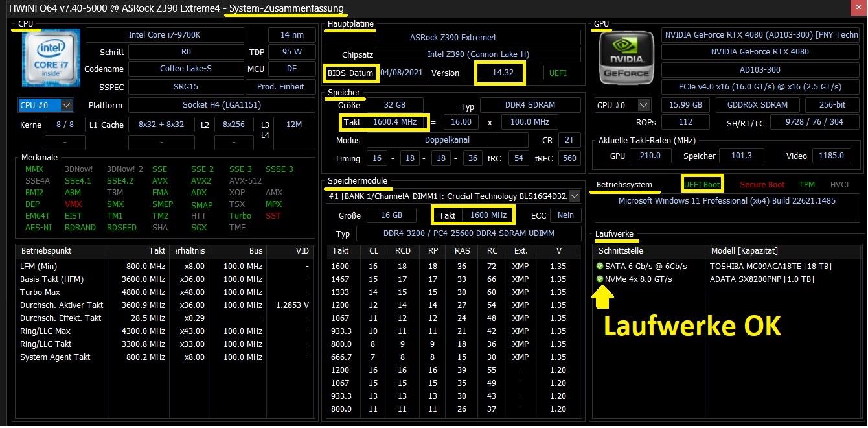The width and height of the screenshot is (868, 428).
Task: Select the 1467 MHz XMP timing row
Action: click(453, 279)
